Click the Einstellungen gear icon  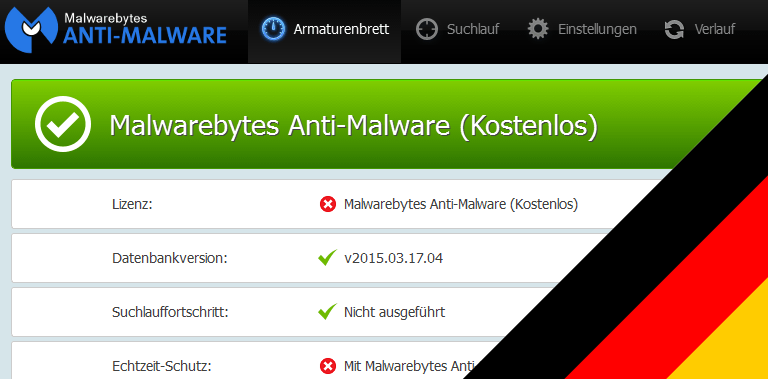538,29
